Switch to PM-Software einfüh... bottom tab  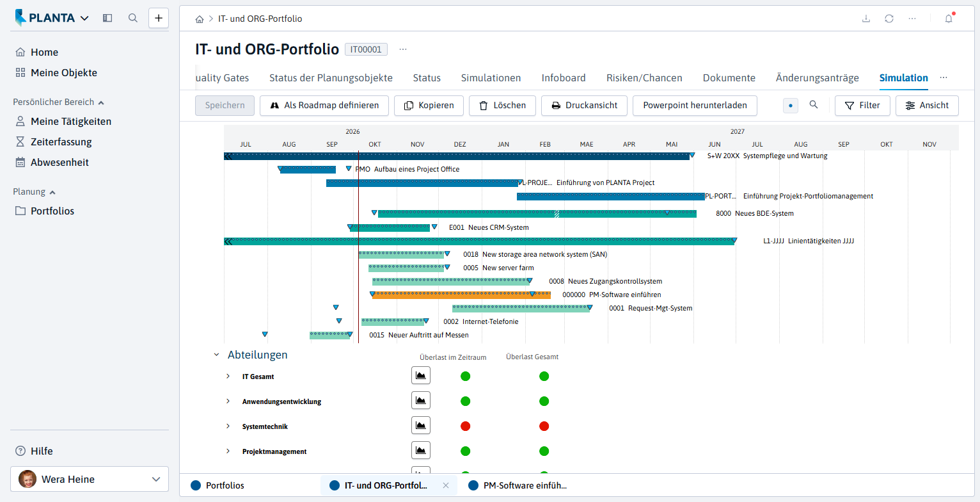pyautogui.click(x=518, y=485)
